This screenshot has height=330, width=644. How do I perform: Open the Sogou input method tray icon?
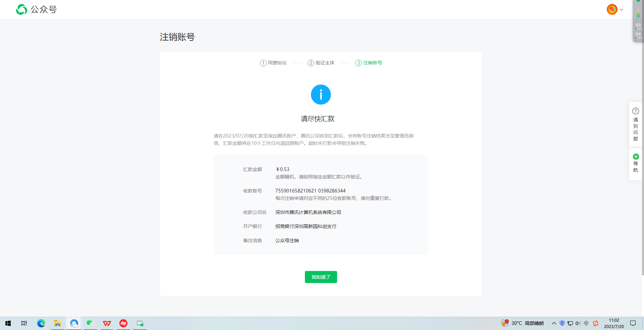pos(596,323)
